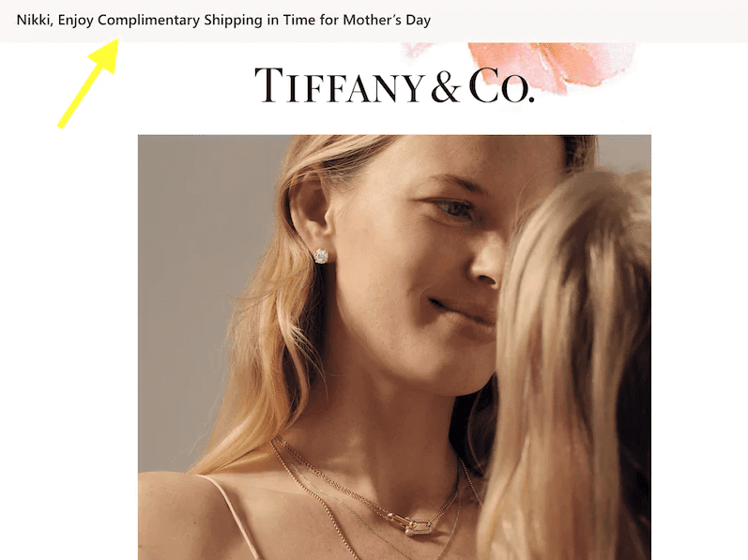Click the gray subject header bar
The image size is (748, 560).
pos(374,21)
